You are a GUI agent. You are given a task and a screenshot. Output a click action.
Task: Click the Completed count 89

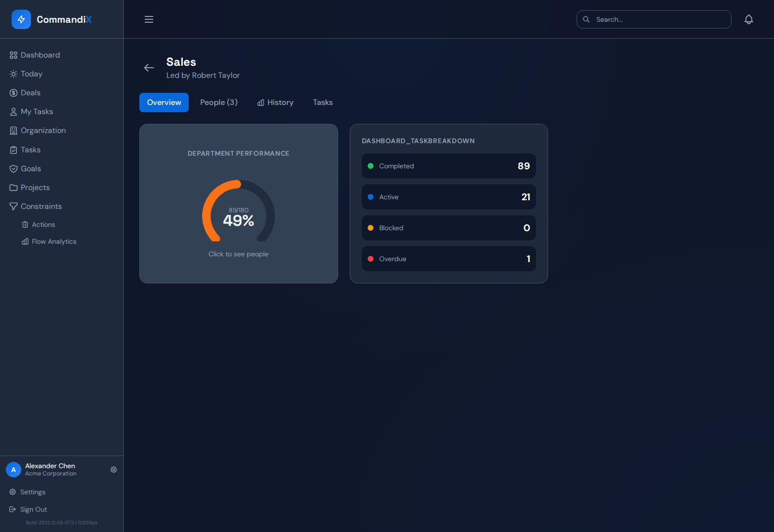click(524, 166)
